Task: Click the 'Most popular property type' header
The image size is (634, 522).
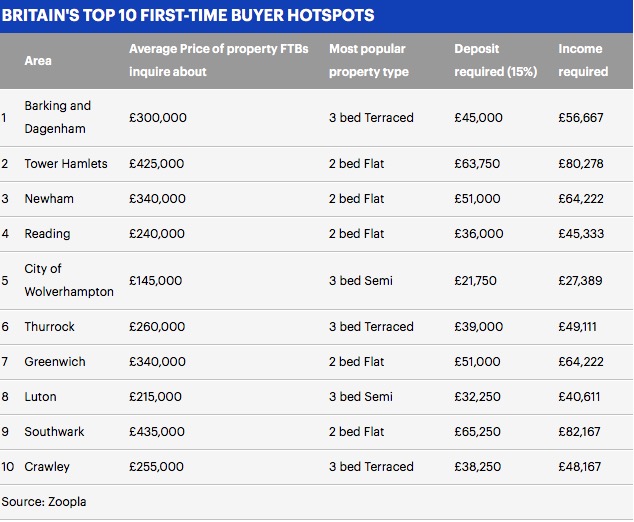Action: tap(369, 60)
